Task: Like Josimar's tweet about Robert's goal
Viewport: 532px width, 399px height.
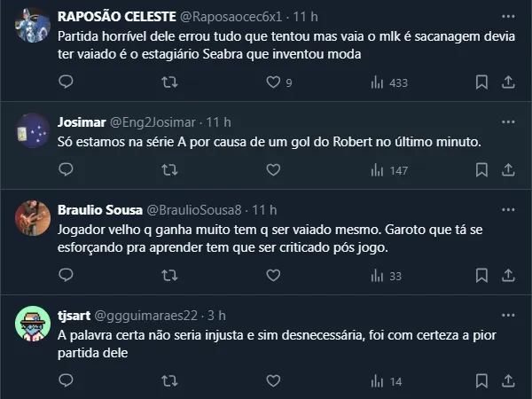Action: tap(275, 170)
